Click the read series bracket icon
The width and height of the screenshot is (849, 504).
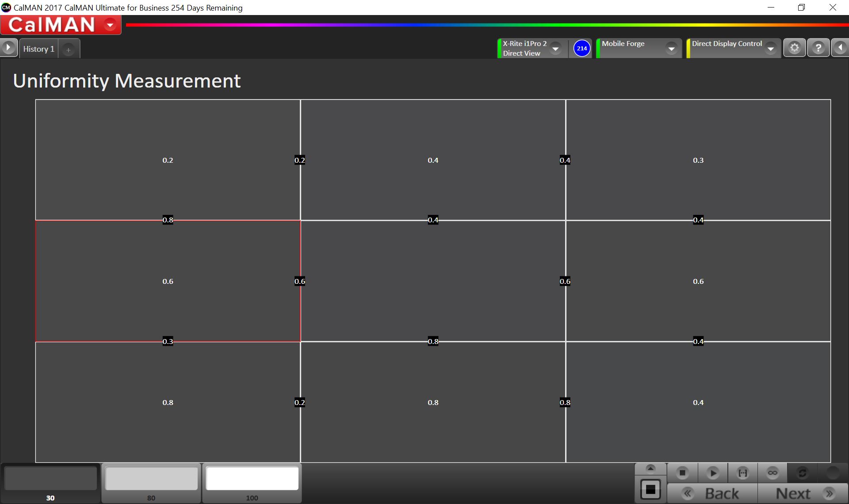tap(743, 473)
